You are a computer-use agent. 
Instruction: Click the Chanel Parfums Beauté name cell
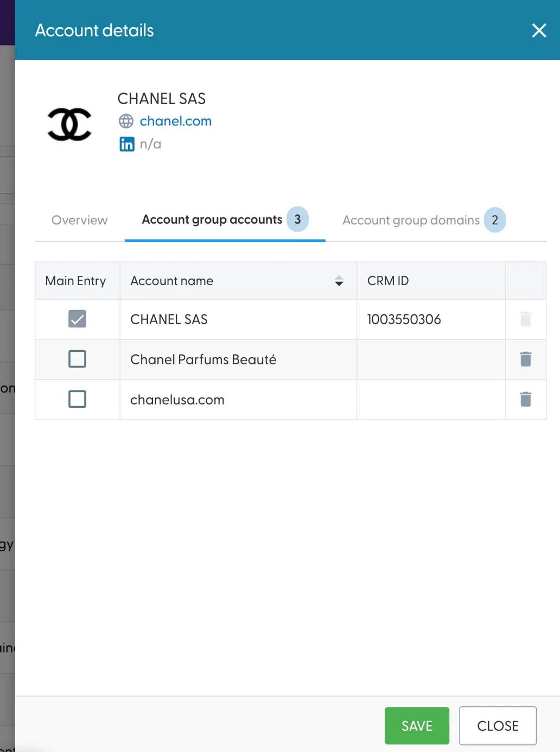tap(238, 359)
